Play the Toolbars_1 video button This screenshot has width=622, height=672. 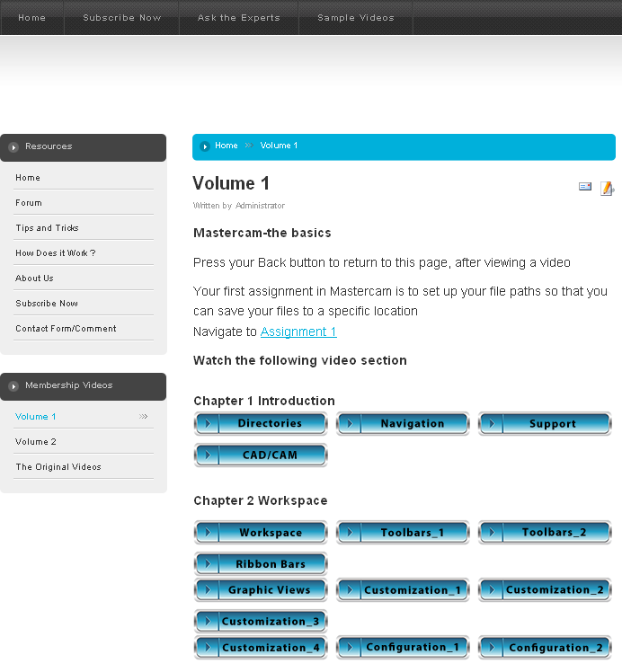[x=403, y=532]
